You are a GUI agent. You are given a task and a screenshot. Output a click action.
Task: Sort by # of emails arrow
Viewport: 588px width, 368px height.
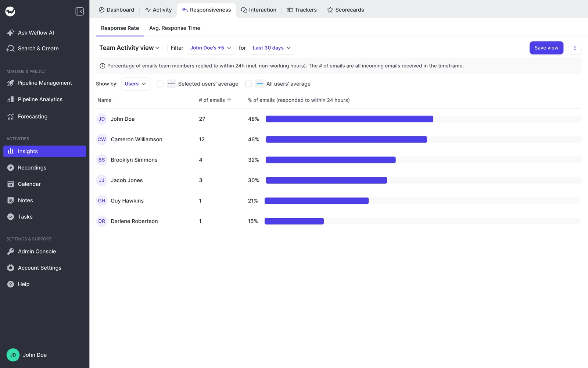(229, 100)
